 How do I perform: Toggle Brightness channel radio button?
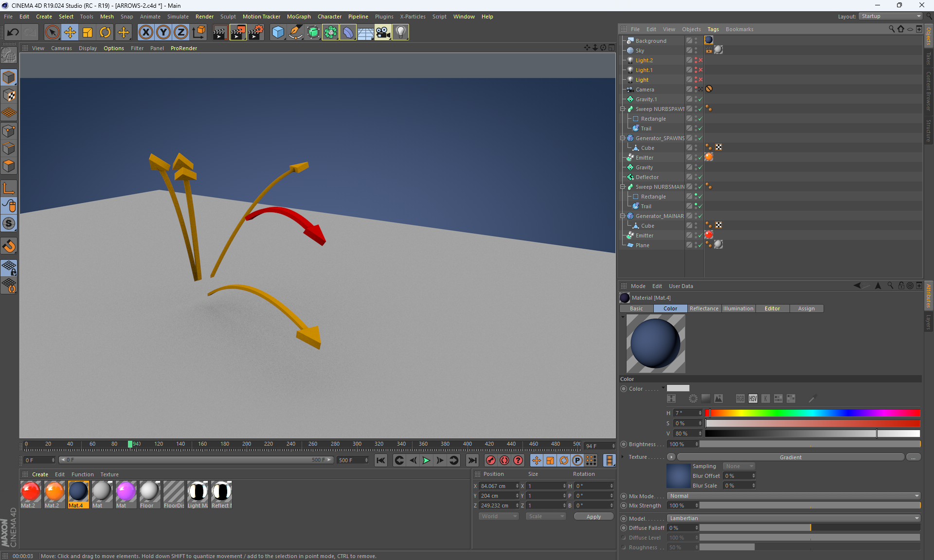[x=624, y=444]
